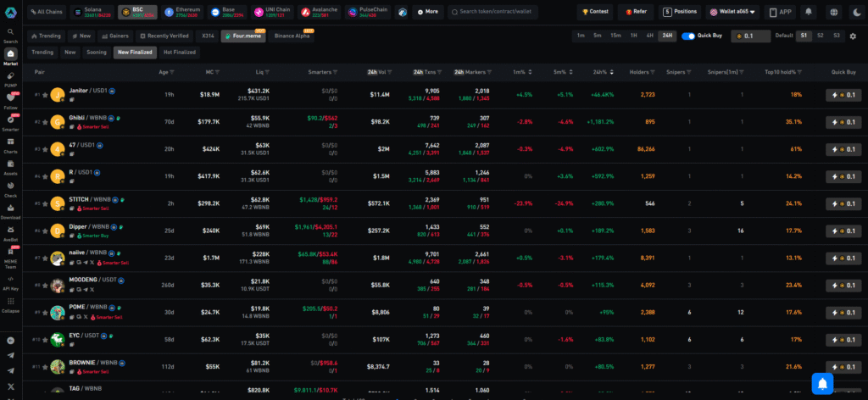This screenshot has width=868, height=400.
Task: Open the settings gear next to S3
Action: point(853,36)
